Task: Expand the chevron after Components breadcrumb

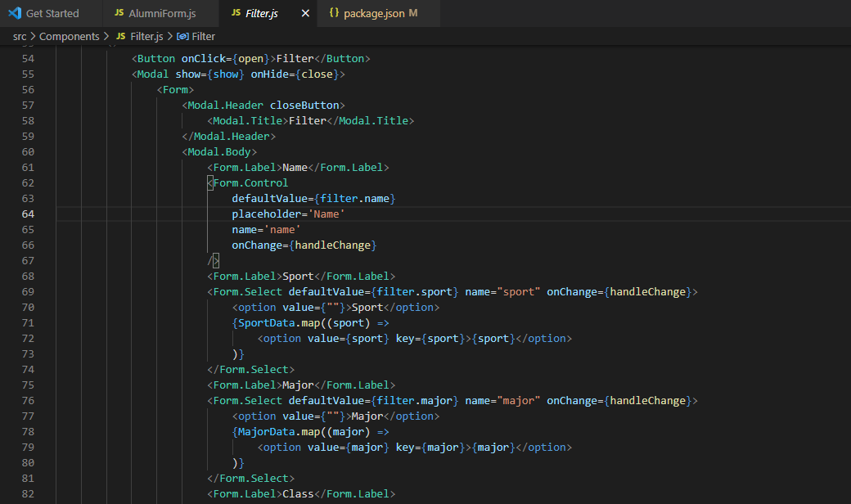Action: tap(106, 36)
